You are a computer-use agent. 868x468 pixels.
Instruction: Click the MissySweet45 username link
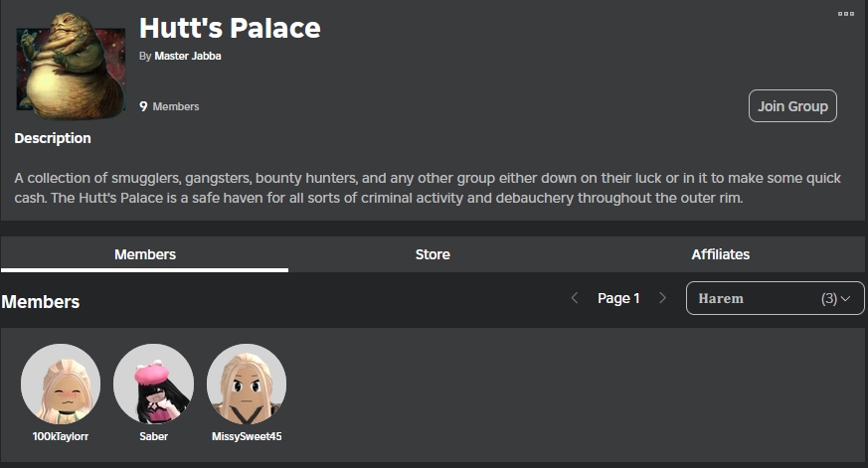247,436
